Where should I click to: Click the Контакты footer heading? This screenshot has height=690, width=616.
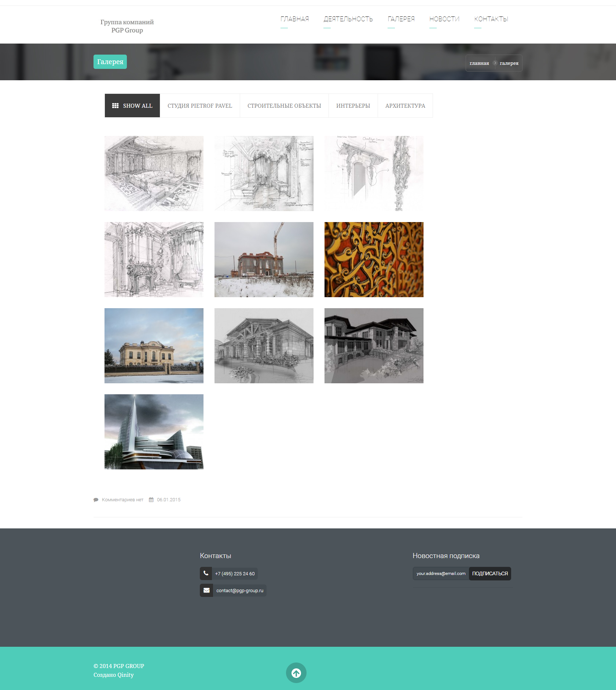[216, 556]
